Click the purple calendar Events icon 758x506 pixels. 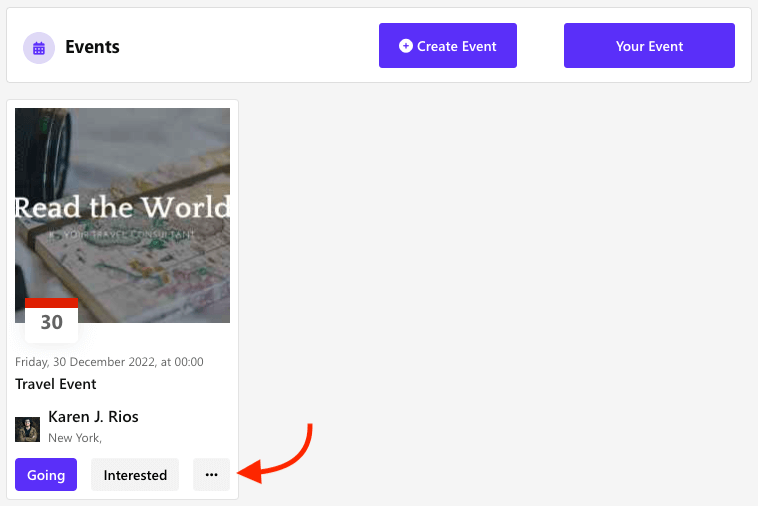coord(39,47)
